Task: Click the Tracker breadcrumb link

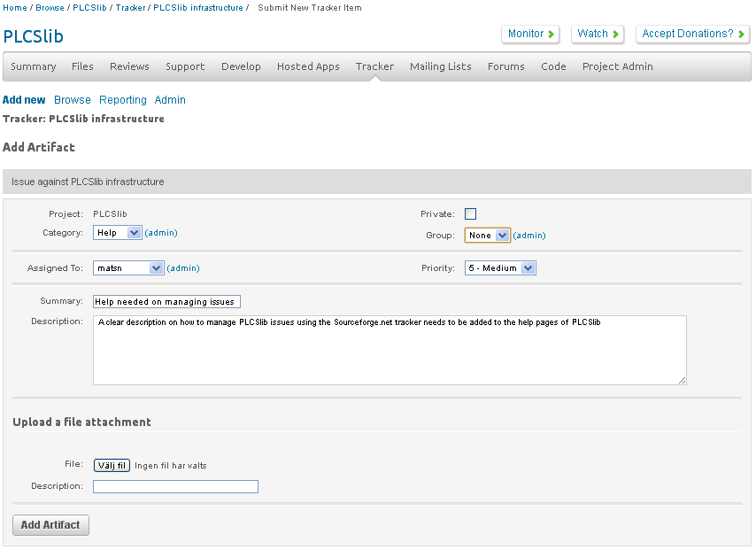Action: click(x=131, y=8)
